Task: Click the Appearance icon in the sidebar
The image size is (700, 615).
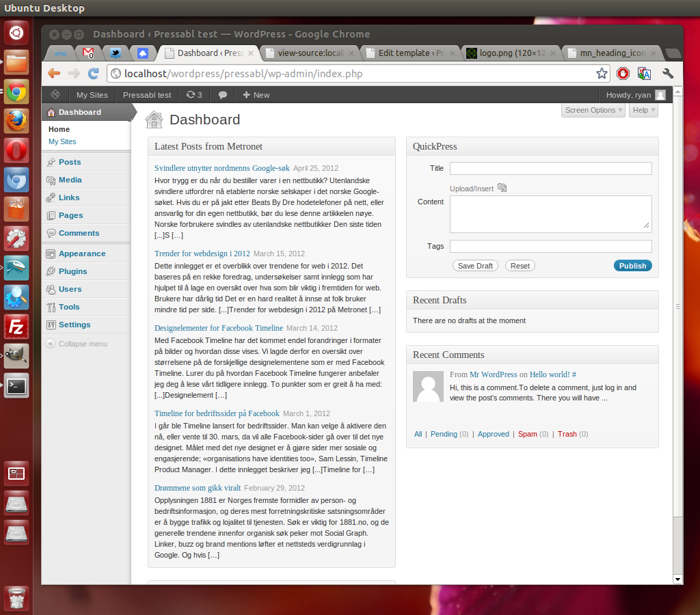Action: coord(51,254)
